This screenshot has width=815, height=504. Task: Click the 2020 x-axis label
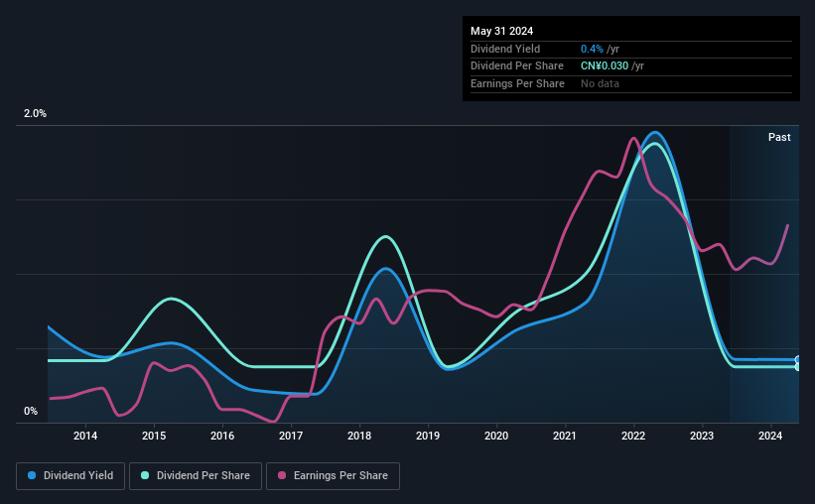[x=496, y=436]
